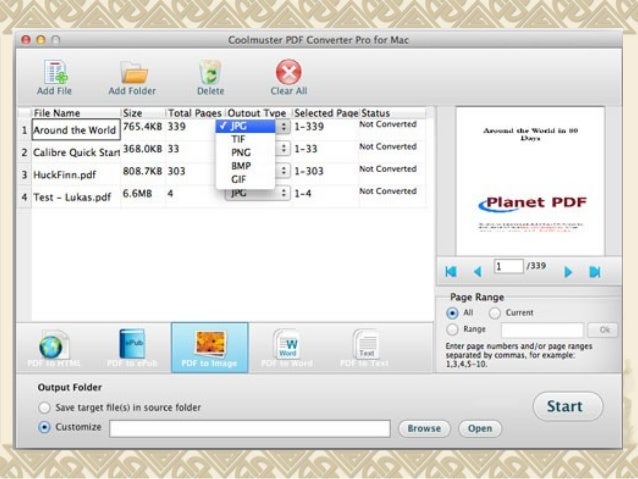The width and height of the screenshot is (638, 479).
Task: Open output type dropdown for Around the World
Action: tap(284, 126)
